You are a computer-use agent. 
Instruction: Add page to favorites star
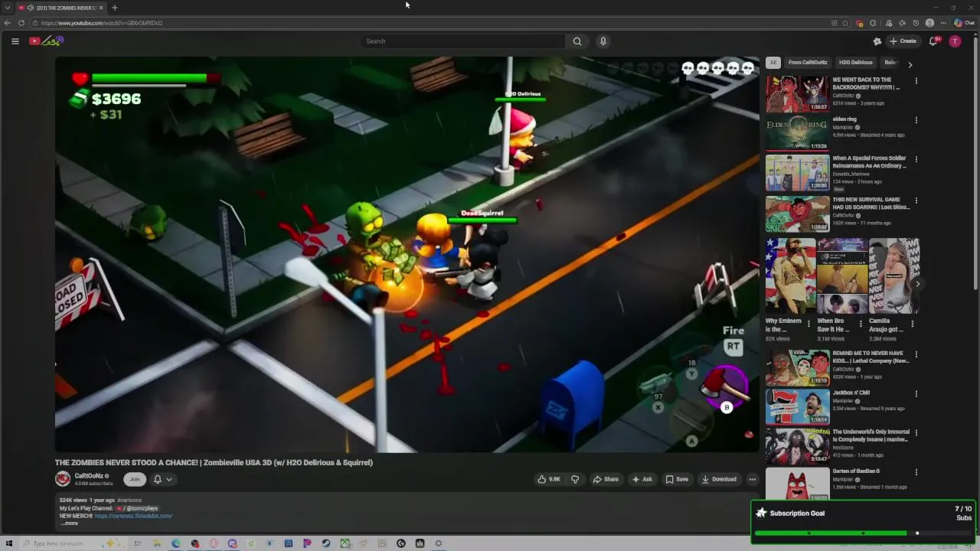846,23
